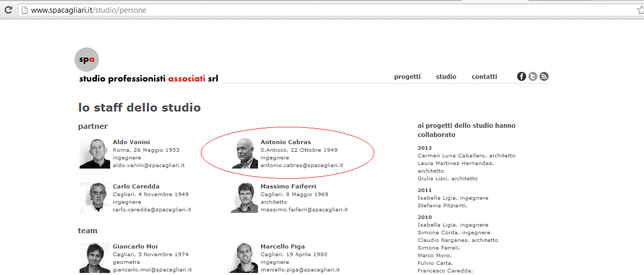Click the browser reload icon
The width and height of the screenshot is (644, 275).
click(x=8, y=10)
